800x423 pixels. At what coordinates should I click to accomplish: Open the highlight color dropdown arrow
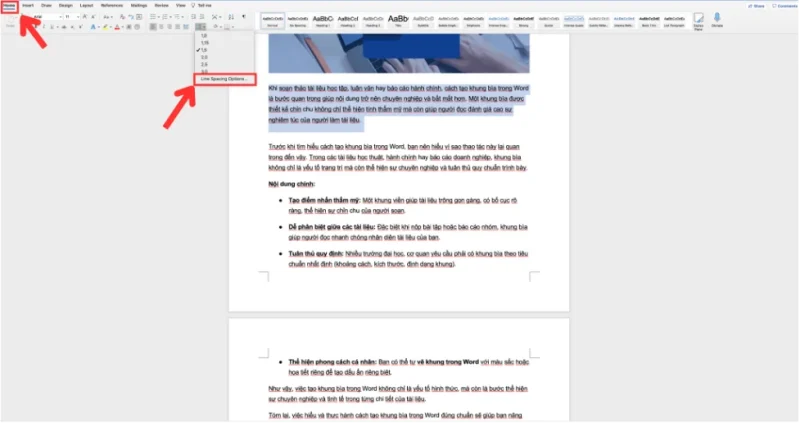click(111, 27)
